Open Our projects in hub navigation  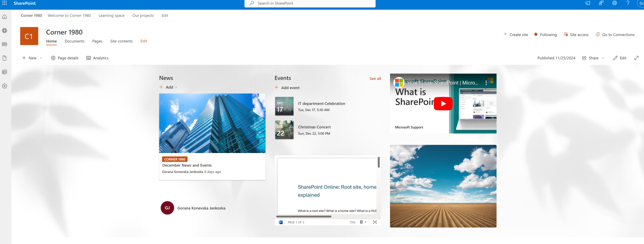pos(143,15)
